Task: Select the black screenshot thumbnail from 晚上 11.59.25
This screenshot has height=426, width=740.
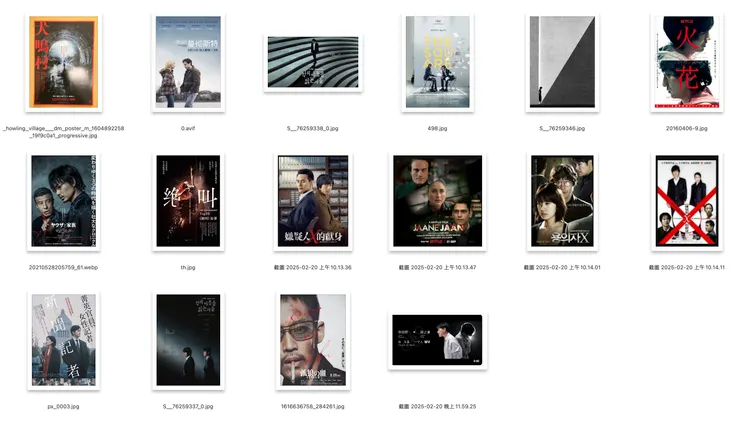Action: [x=437, y=340]
